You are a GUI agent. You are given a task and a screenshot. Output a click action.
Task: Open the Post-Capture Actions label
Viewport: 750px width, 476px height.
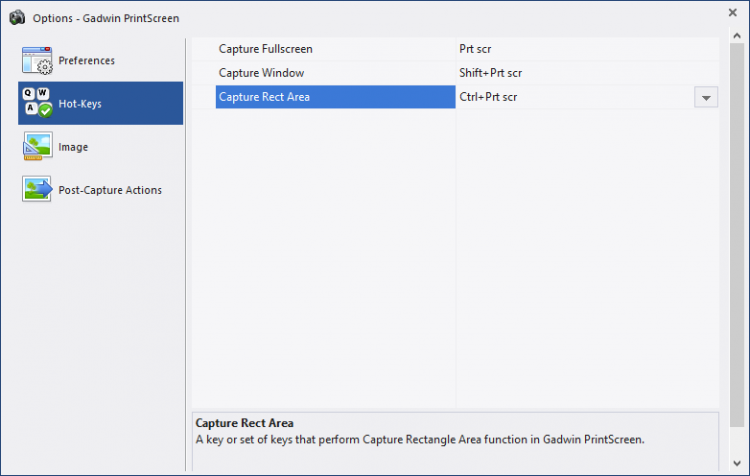(110, 190)
